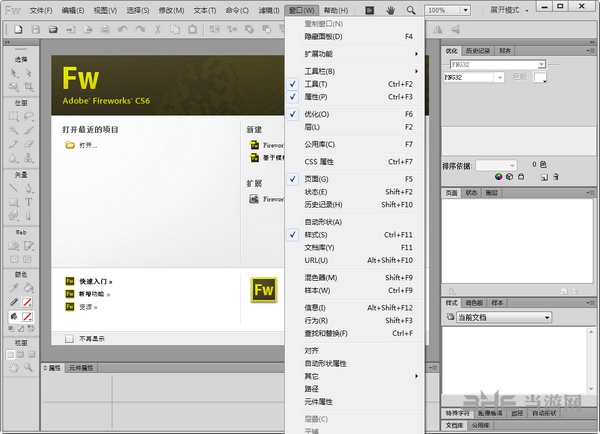Select the Pointer tool in the tools panel

(14, 73)
